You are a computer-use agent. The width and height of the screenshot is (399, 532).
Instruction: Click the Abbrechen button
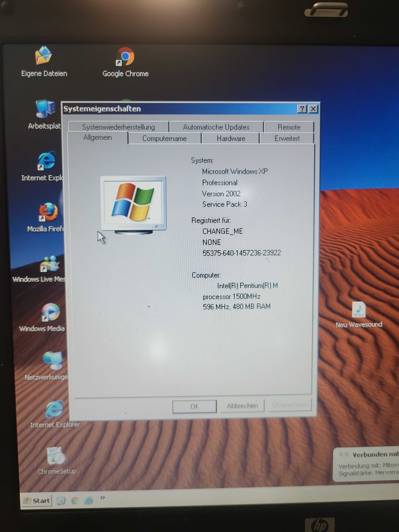(x=242, y=406)
